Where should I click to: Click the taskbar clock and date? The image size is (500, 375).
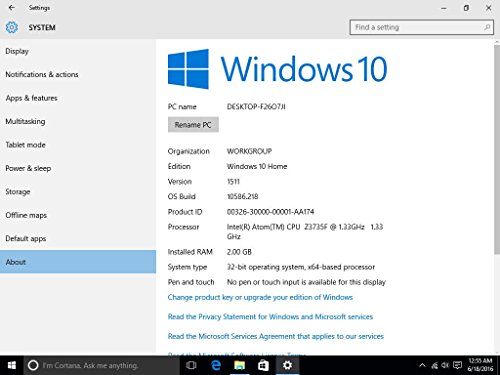pyautogui.click(x=480, y=365)
